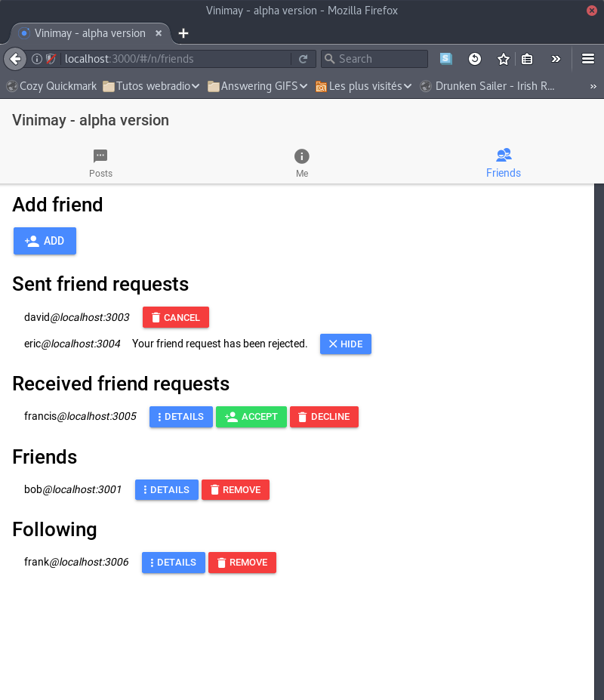Remove frank from following
The image size is (604, 700).
[242, 563]
